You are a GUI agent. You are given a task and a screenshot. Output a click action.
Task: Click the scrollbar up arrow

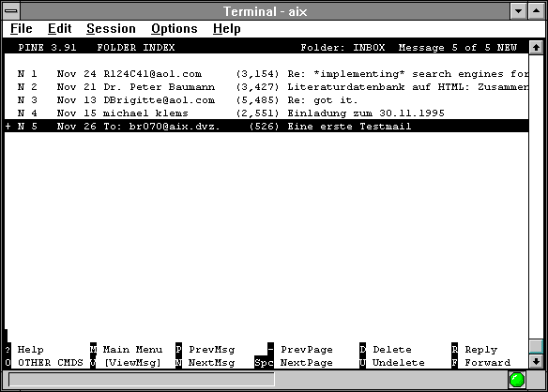pyautogui.click(x=536, y=47)
